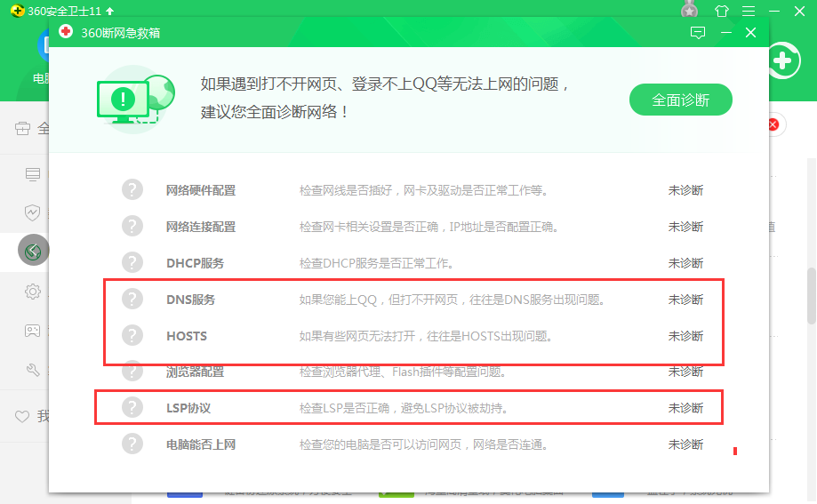Click question mark icon beside LSP协议
The image size is (817, 504).
coord(132,408)
